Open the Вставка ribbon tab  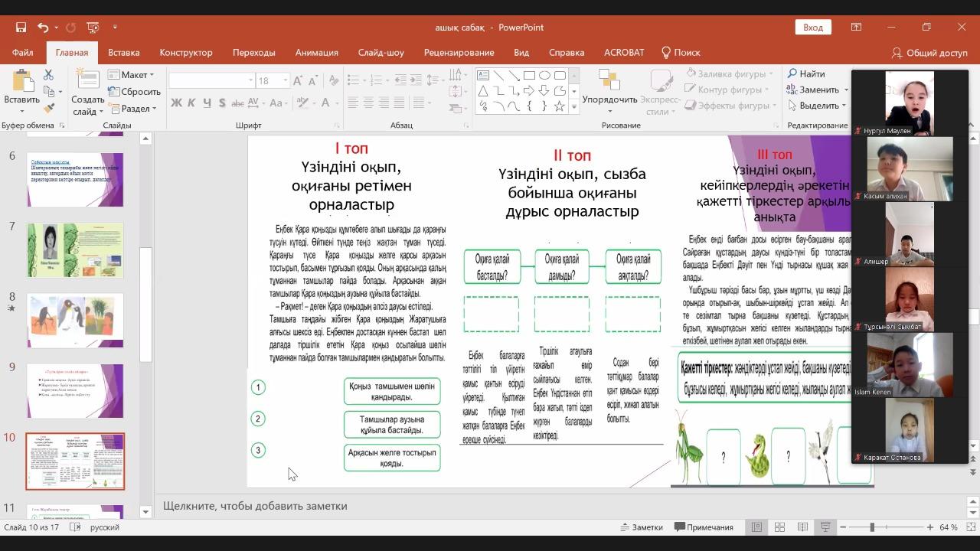123,53
